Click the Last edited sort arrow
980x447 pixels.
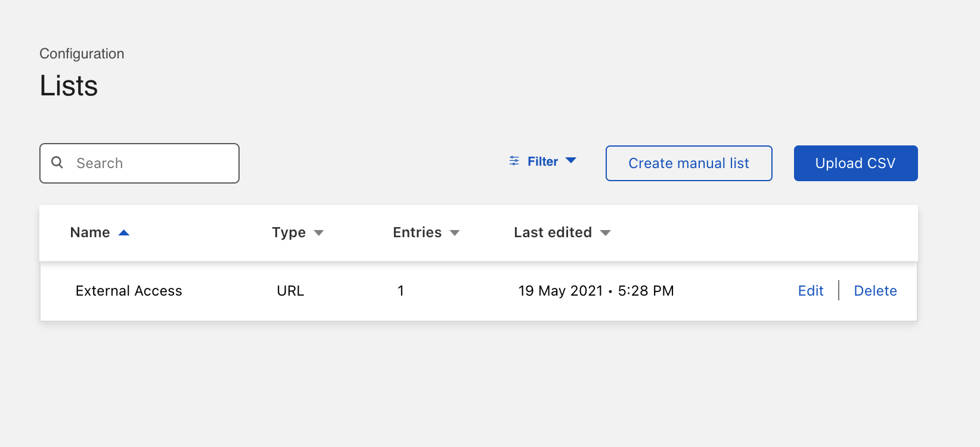coord(606,233)
